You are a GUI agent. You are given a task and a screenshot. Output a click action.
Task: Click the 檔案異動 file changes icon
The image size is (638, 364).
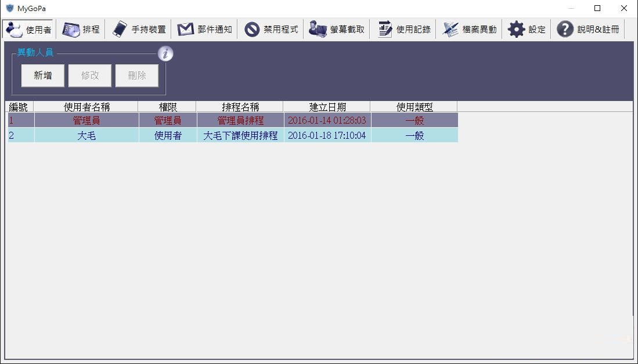(x=450, y=29)
